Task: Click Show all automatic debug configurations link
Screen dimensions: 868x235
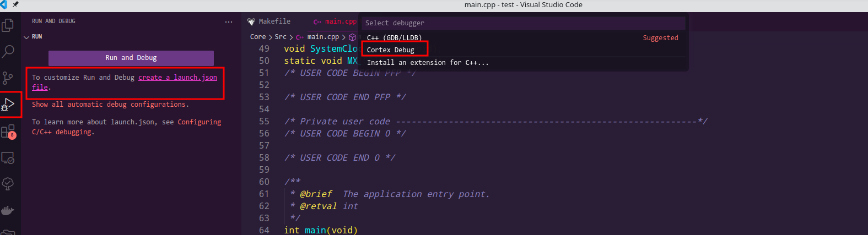Action: click(x=110, y=105)
